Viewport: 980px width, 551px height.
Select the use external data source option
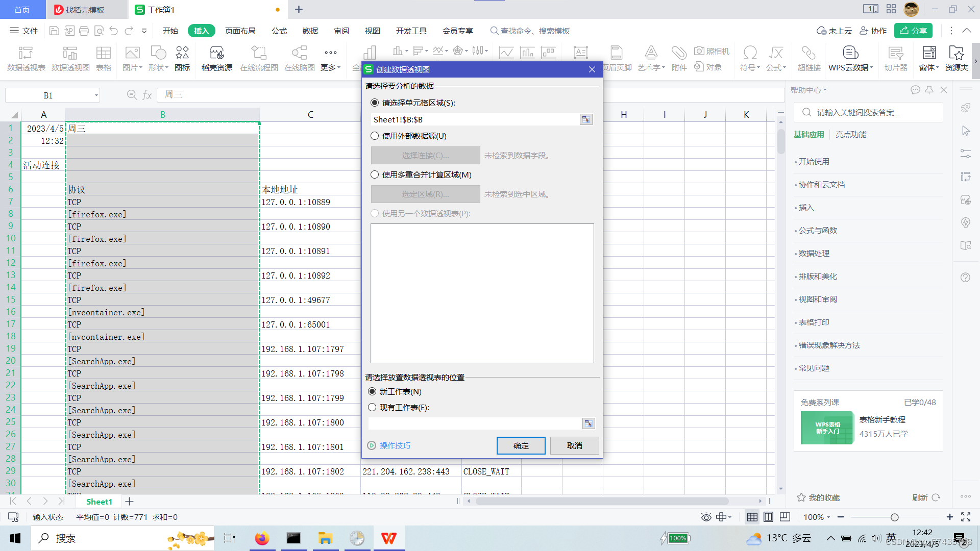[x=375, y=136]
